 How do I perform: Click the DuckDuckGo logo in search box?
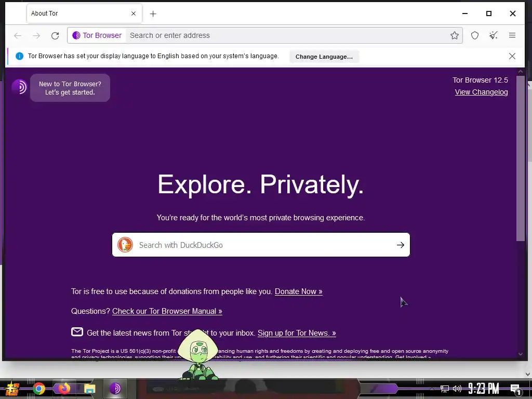125,245
